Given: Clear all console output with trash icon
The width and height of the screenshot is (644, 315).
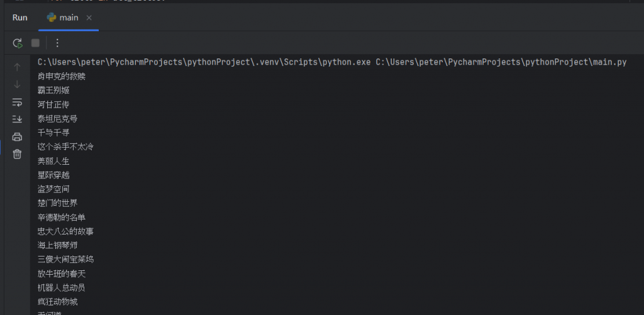Looking at the screenshot, I should pos(17,154).
